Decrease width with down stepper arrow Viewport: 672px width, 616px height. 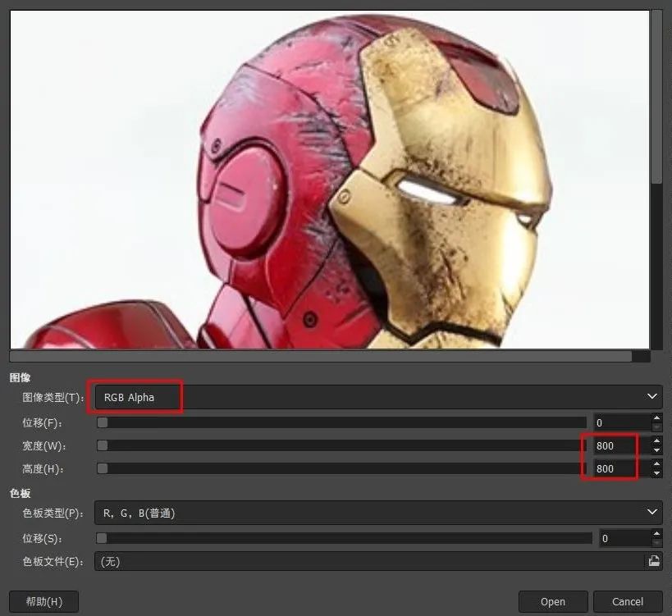[656, 450]
